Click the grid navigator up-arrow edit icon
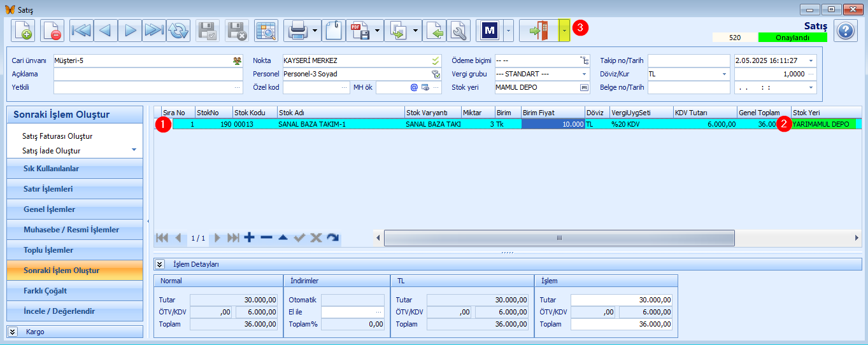Screen dimensions: 868x345 283,237
